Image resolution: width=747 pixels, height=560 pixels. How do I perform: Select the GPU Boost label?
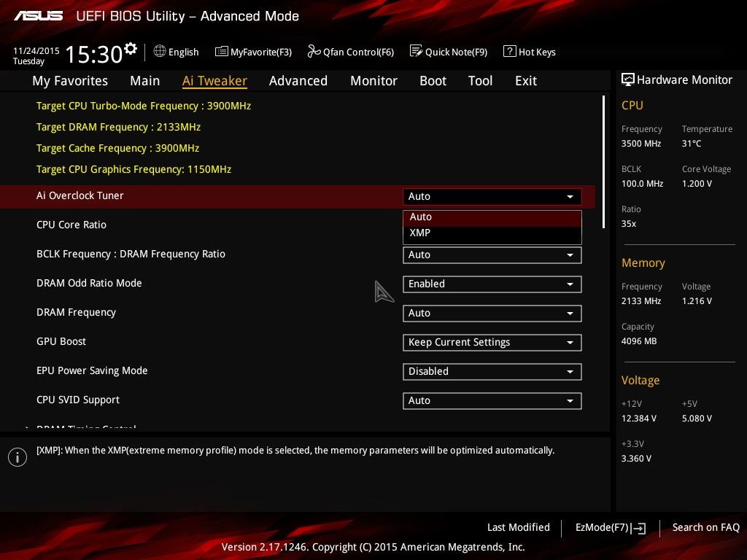[x=61, y=341]
